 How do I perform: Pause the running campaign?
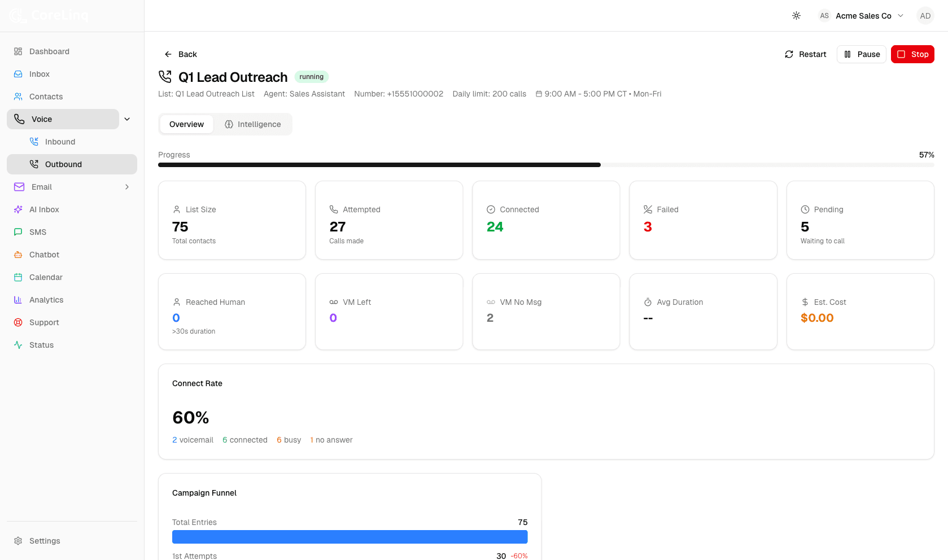(862, 54)
